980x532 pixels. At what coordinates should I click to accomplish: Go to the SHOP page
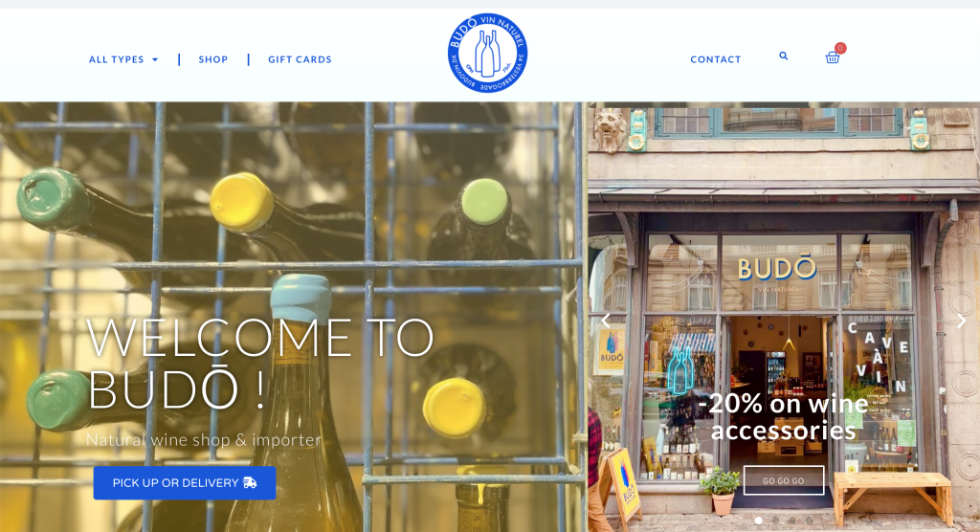pos(213,59)
